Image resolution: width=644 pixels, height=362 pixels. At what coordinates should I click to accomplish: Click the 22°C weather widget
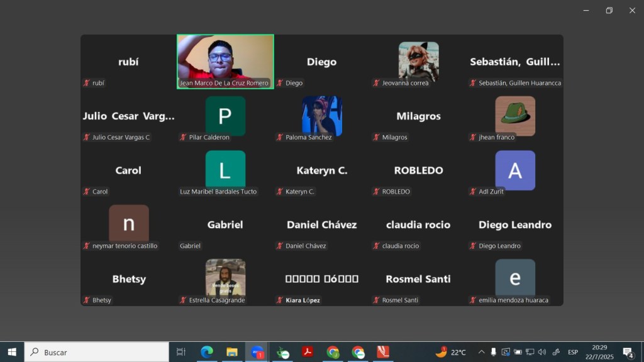[x=451, y=353]
